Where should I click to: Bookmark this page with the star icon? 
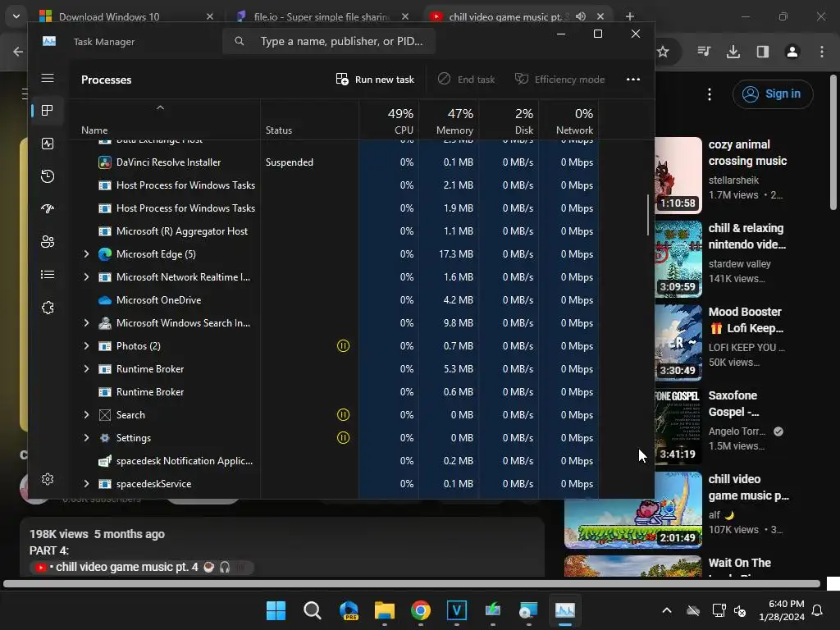pyautogui.click(x=663, y=52)
